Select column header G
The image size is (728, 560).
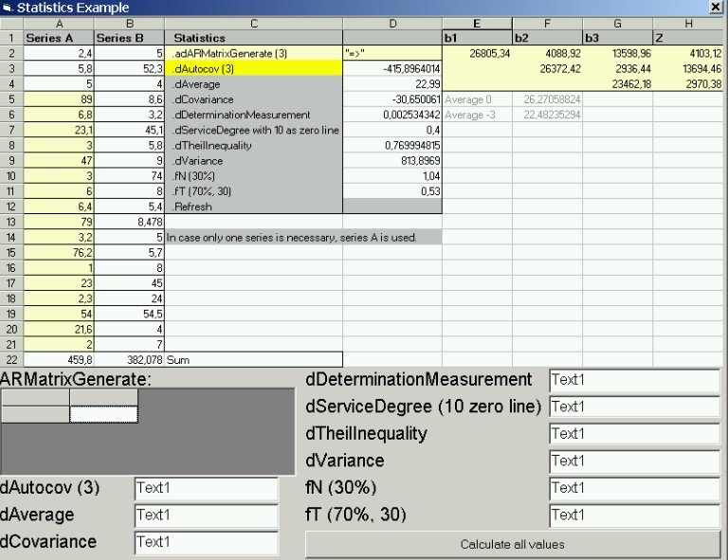pyautogui.click(x=618, y=24)
